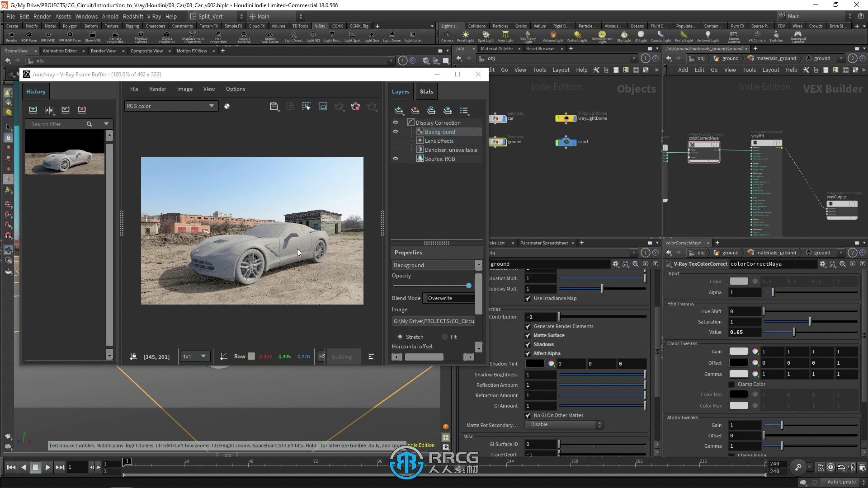This screenshot has height=488, width=868.
Task: Click the Stretch button for image display
Action: coord(400,336)
